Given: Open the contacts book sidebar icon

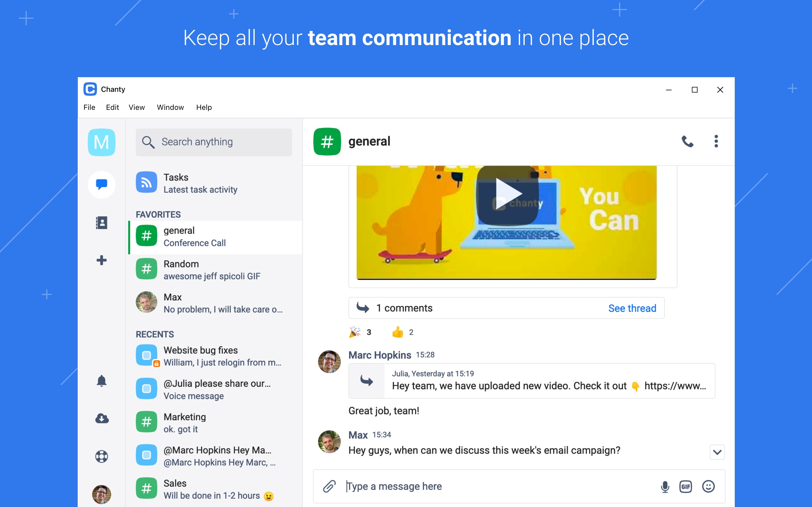Looking at the screenshot, I should [101, 223].
